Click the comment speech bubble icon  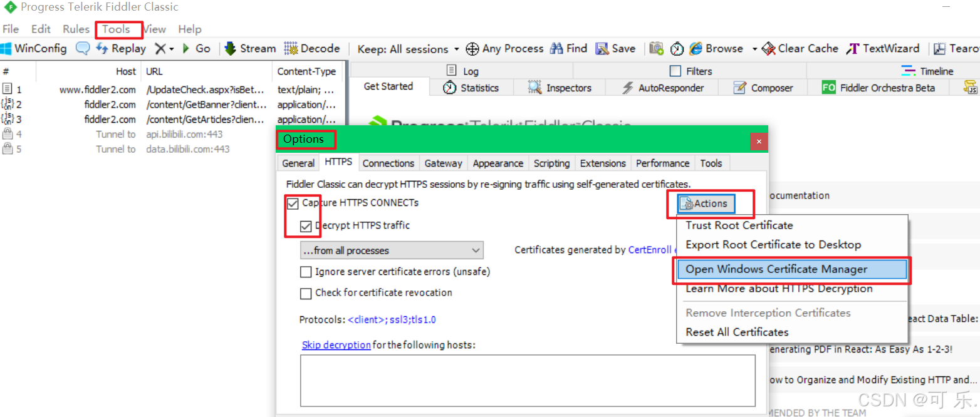click(83, 48)
